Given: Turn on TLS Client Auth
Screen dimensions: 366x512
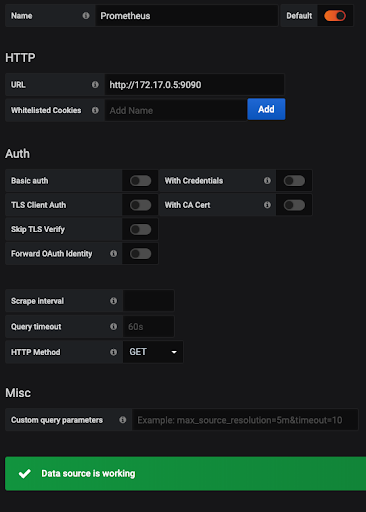Looking at the screenshot, I should pyautogui.click(x=141, y=205).
